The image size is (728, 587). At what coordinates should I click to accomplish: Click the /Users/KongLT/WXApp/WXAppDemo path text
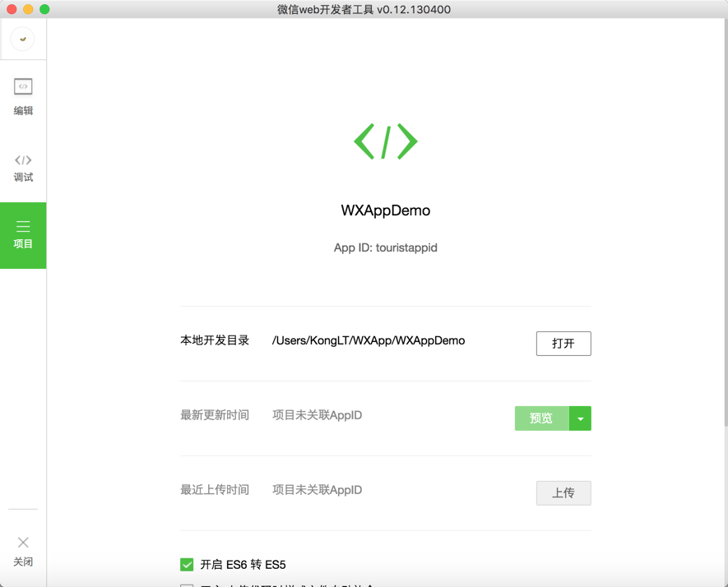(369, 340)
